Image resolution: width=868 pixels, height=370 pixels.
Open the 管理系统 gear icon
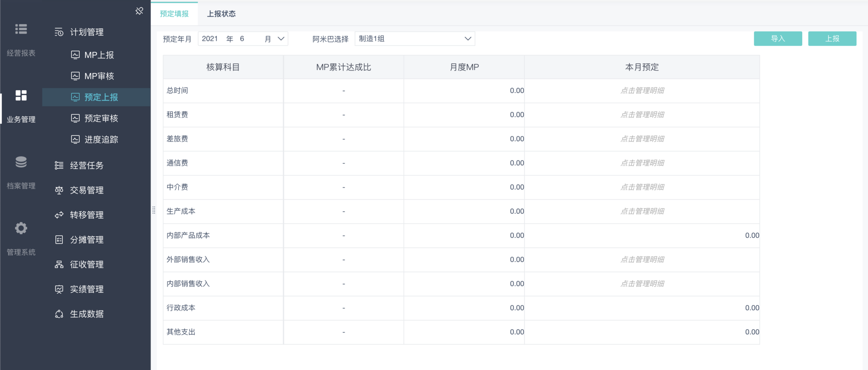pos(21,228)
